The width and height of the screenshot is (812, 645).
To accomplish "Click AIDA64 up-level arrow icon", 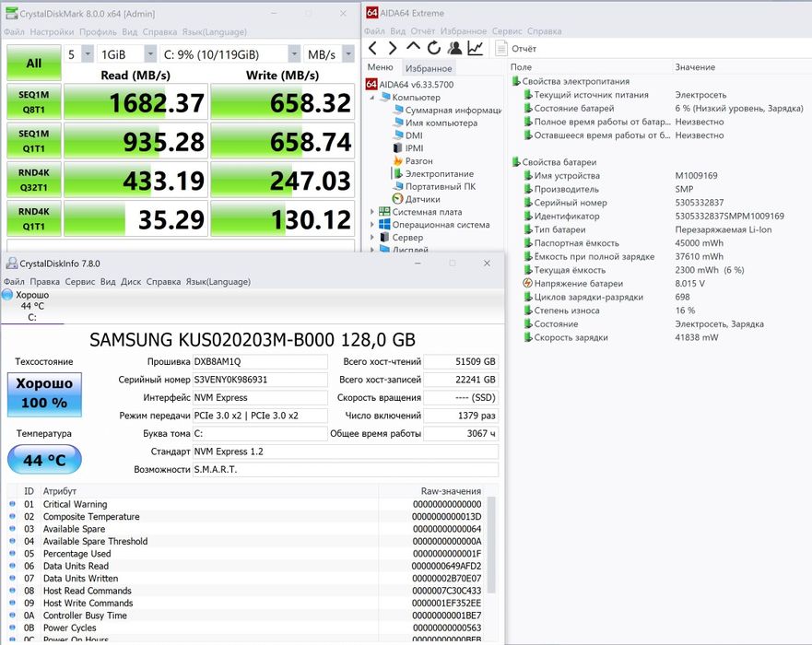I will 413,47.
